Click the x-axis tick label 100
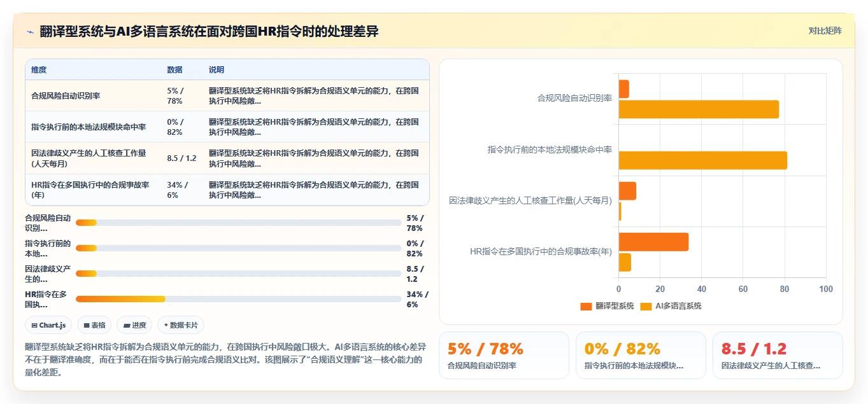This screenshot has width=868, height=404. pyautogui.click(x=826, y=289)
